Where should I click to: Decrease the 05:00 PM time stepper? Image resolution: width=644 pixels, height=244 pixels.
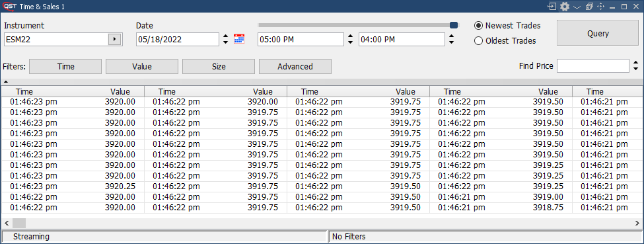pyautogui.click(x=350, y=43)
